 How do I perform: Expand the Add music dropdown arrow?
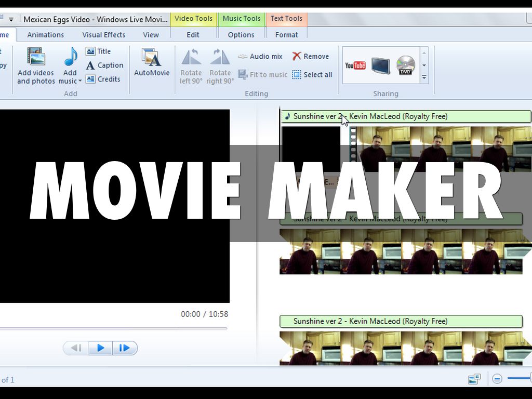pos(80,82)
